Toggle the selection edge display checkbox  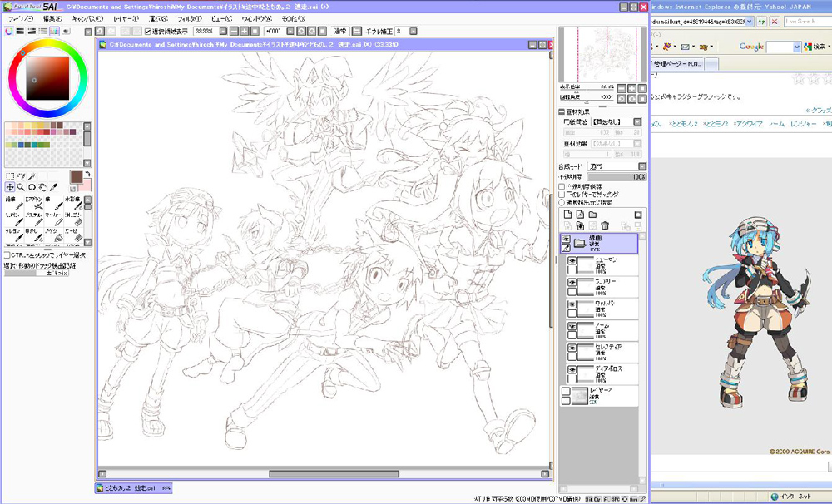148,32
